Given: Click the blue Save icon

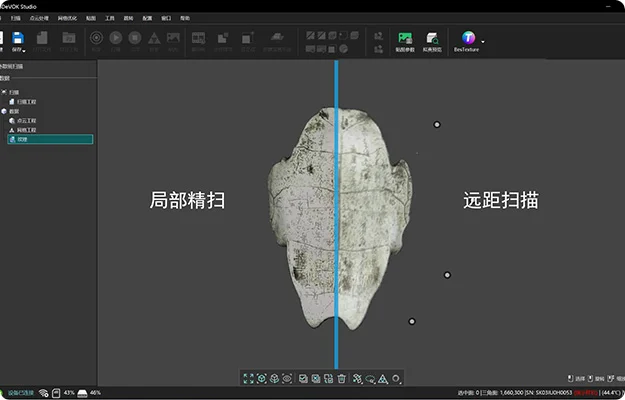Looking at the screenshot, I should (17, 37).
